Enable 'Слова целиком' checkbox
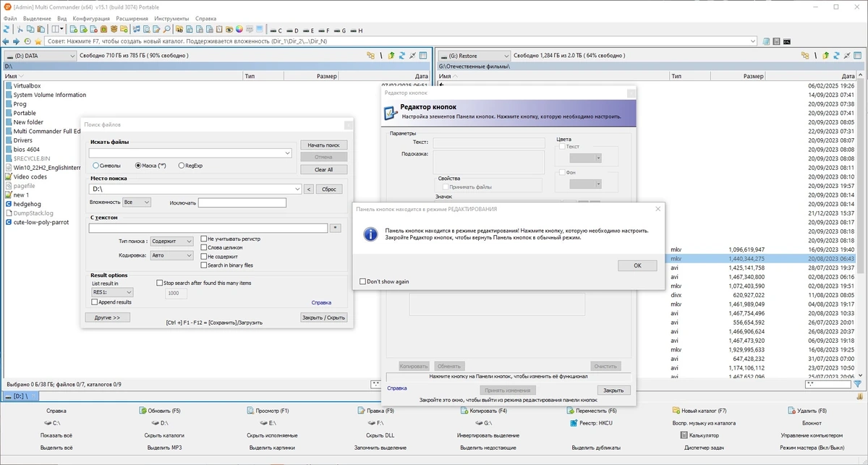The image size is (868, 465). [204, 247]
